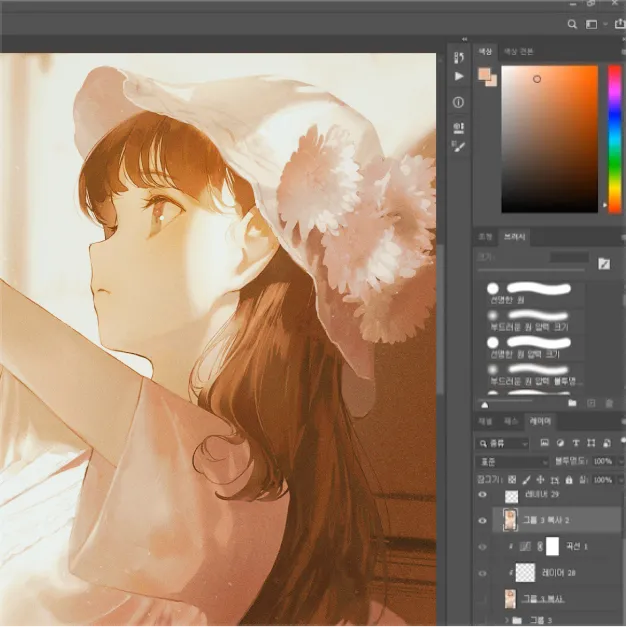Open the fill 칠 slider arrow
This screenshot has width=626, height=627.
point(621,479)
